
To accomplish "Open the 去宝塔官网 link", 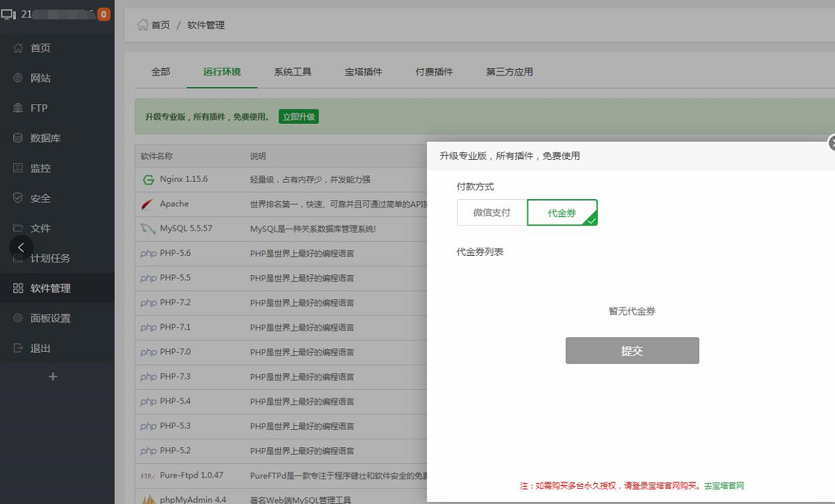I will coord(724,486).
